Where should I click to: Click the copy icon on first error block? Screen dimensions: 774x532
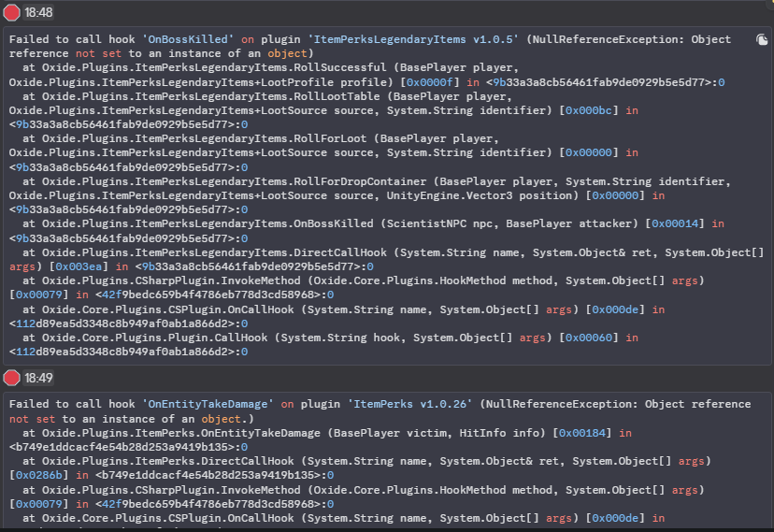coord(762,40)
